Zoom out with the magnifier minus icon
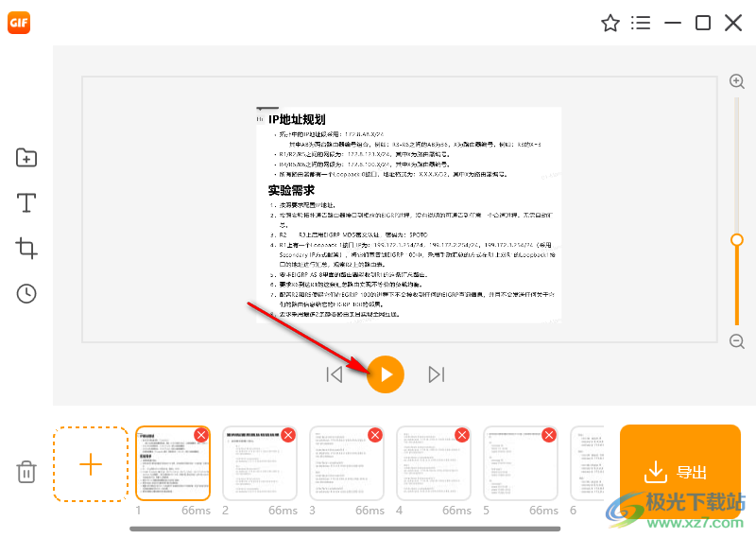The width and height of the screenshot is (756, 538). (x=737, y=341)
